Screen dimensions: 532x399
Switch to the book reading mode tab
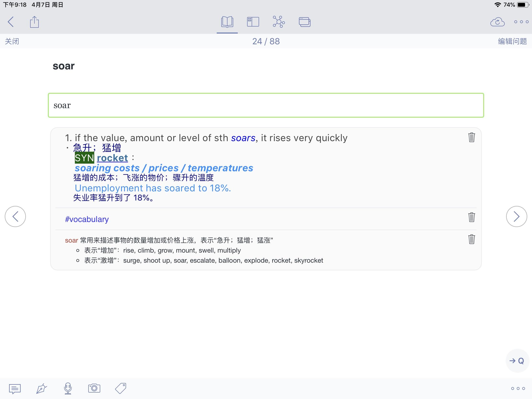[x=227, y=22]
